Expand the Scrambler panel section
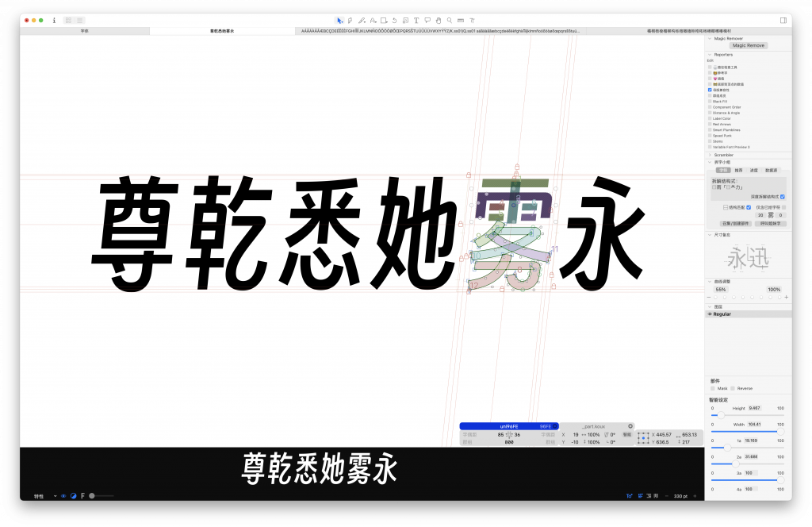 (x=710, y=156)
